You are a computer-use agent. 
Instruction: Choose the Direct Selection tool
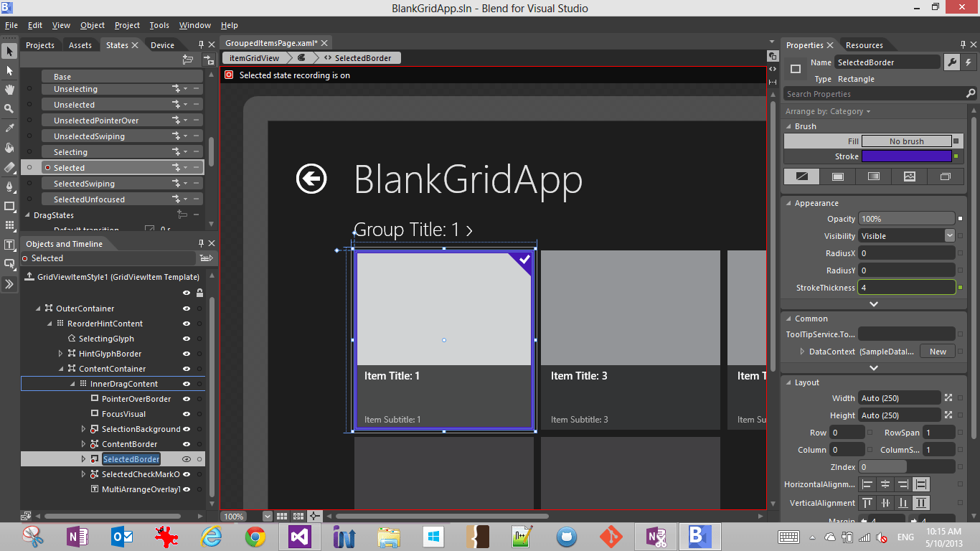(9, 70)
